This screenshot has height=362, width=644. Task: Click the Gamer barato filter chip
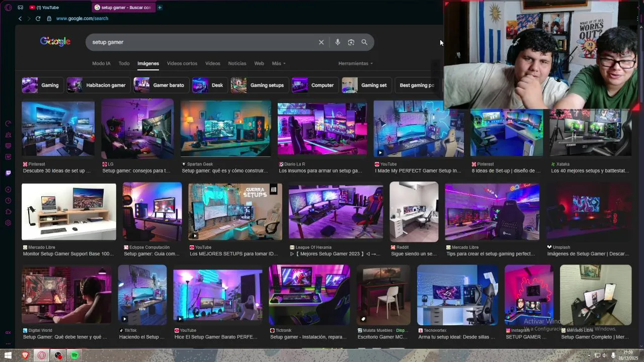click(x=162, y=85)
